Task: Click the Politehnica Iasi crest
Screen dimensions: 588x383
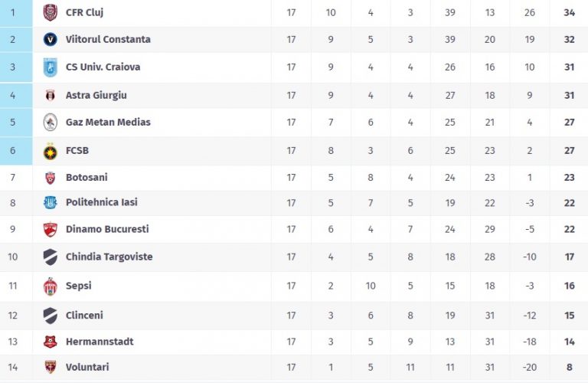Action: pos(51,203)
